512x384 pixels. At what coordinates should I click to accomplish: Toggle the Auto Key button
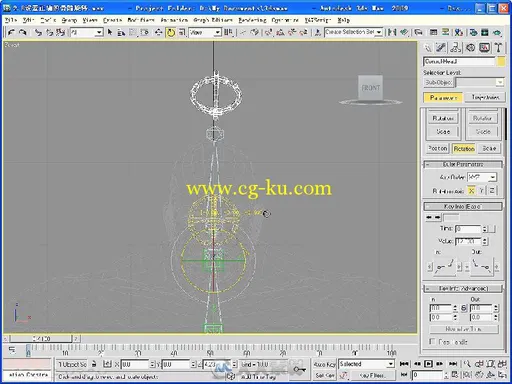point(324,364)
